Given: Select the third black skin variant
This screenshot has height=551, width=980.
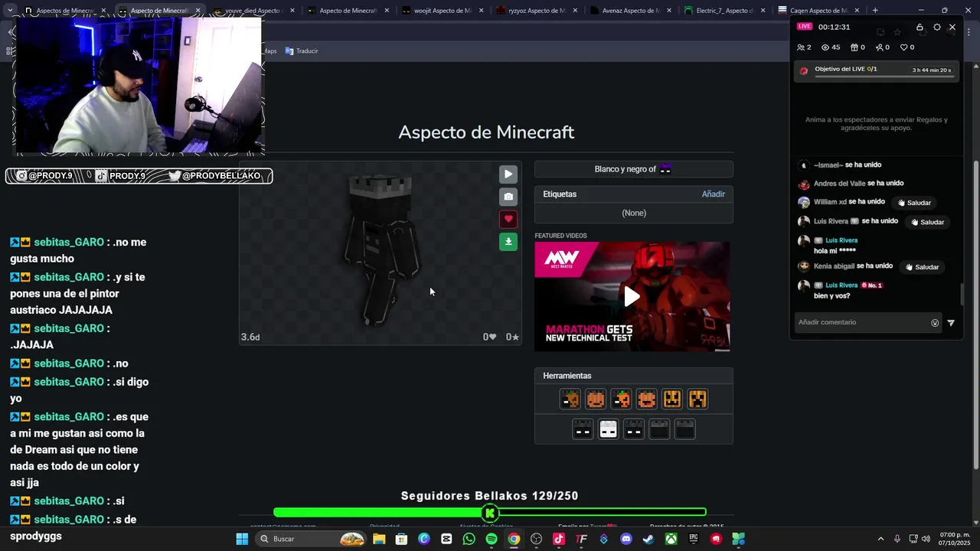Looking at the screenshot, I should tap(634, 429).
